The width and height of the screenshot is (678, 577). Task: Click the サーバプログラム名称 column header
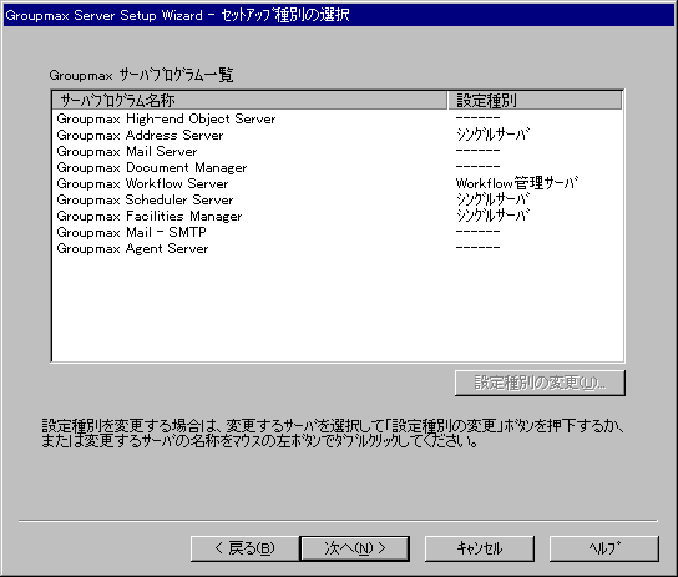249,100
